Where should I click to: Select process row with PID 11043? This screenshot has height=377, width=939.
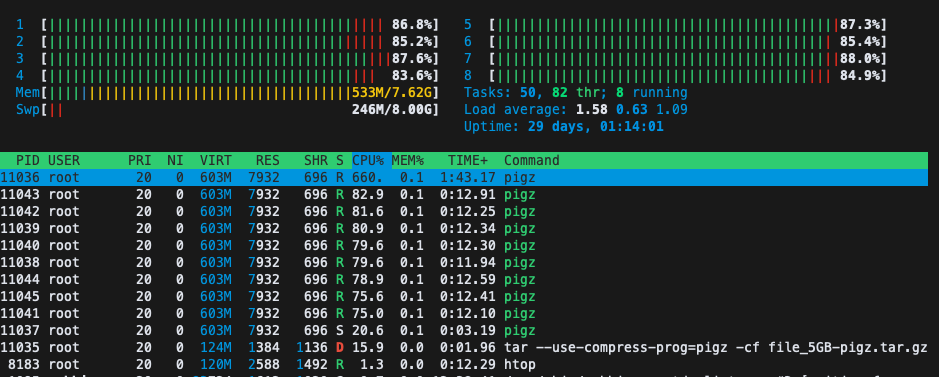[x=464, y=194]
